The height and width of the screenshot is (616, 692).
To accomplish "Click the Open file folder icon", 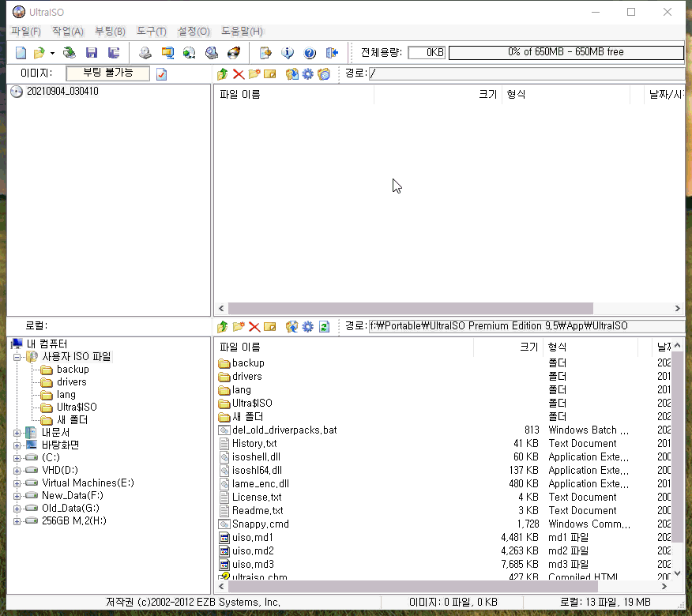I will click(x=39, y=53).
